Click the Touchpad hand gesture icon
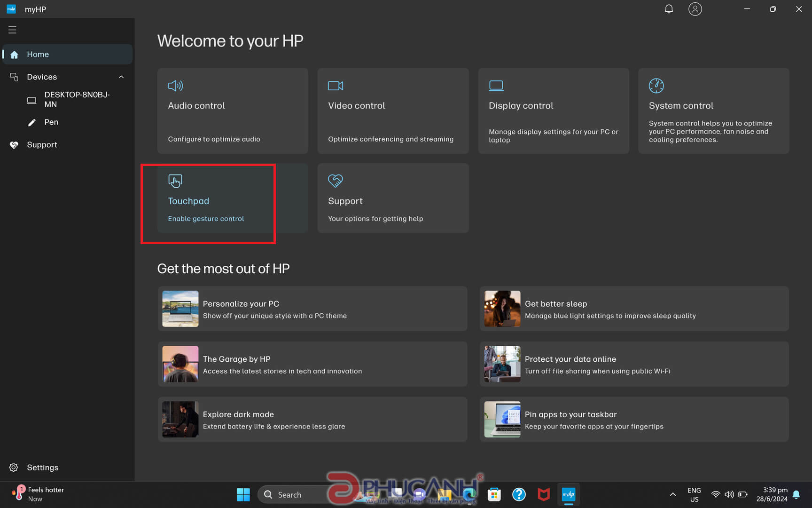This screenshot has width=812, height=508. point(175,181)
